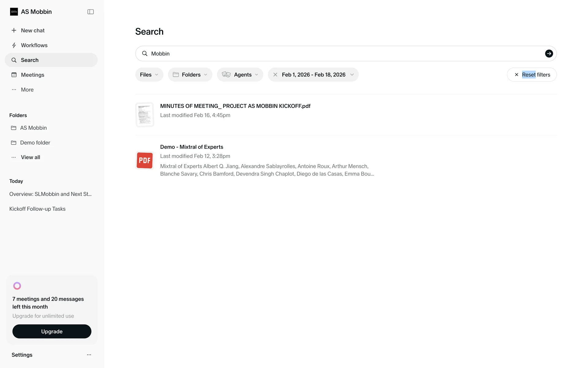Open the Folders filter dropdown
Screen dimensions: 588x368
pyautogui.click(x=190, y=75)
